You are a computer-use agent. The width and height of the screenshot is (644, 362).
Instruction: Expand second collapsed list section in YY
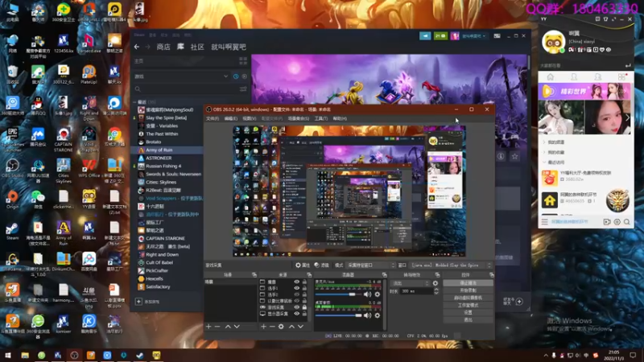click(544, 152)
